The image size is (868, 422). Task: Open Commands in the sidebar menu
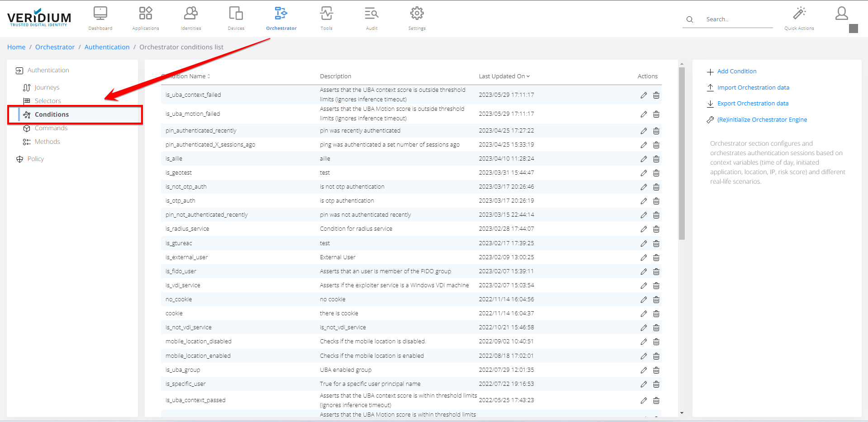point(51,128)
